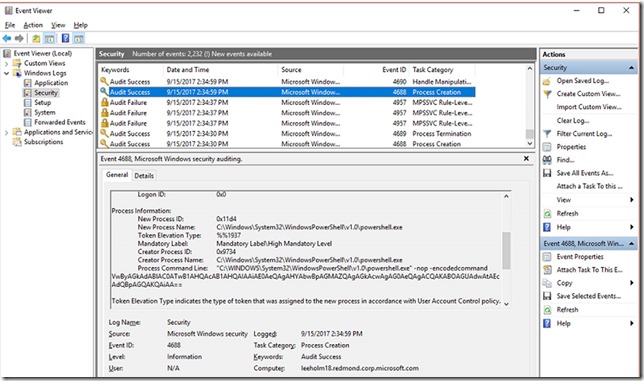
Task: Expand Help submenu under Security actions
Action: 631,227
